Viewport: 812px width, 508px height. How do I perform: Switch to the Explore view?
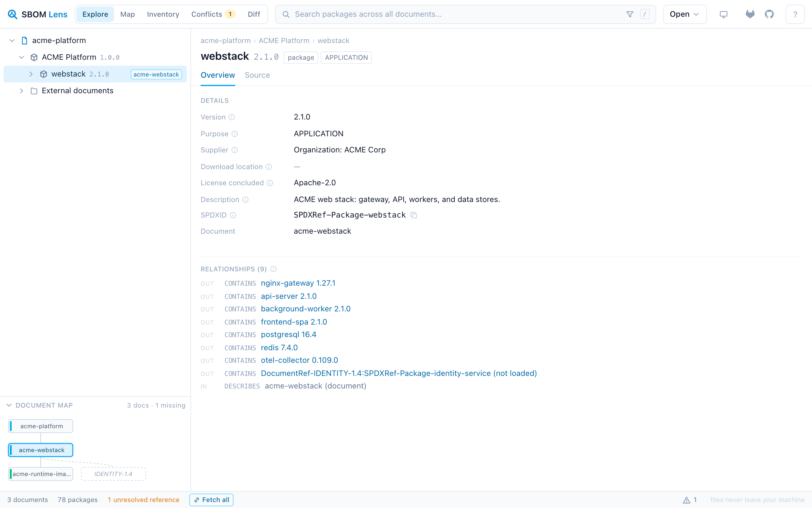coord(95,14)
